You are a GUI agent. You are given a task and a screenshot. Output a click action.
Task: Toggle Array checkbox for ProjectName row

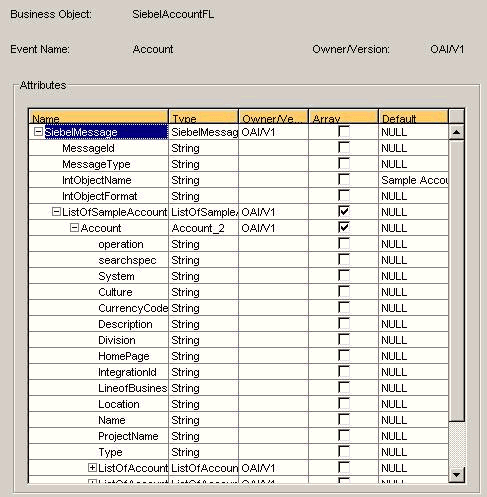pos(344,435)
